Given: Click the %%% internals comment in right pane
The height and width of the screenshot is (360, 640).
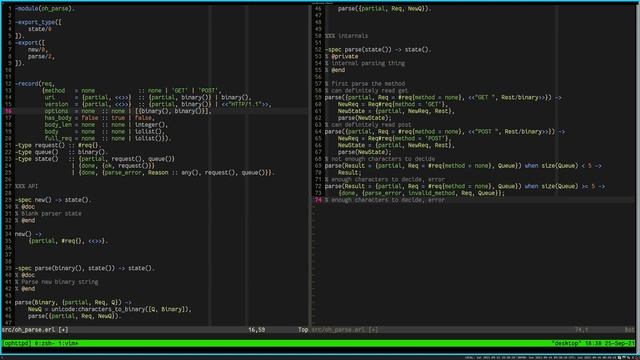Looking at the screenshot, I should pos(346,36).
